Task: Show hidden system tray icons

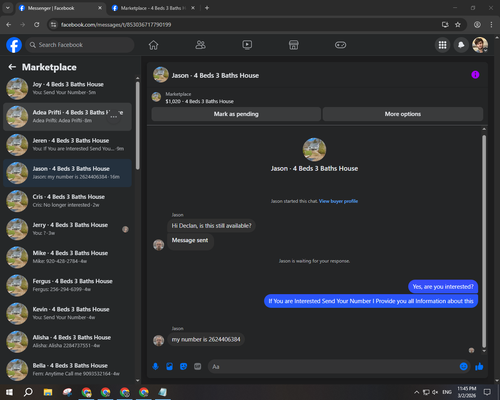Action: click(417, 392)
